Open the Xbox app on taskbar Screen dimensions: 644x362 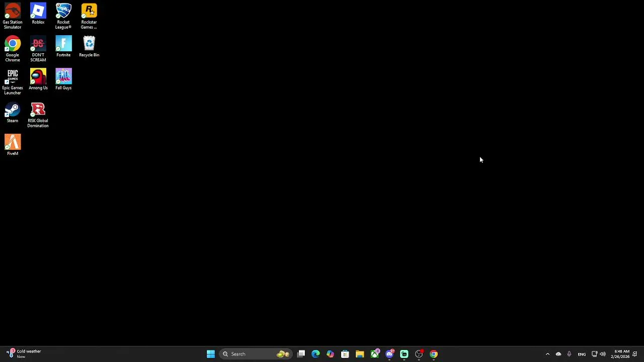click(x=375, y=354)
